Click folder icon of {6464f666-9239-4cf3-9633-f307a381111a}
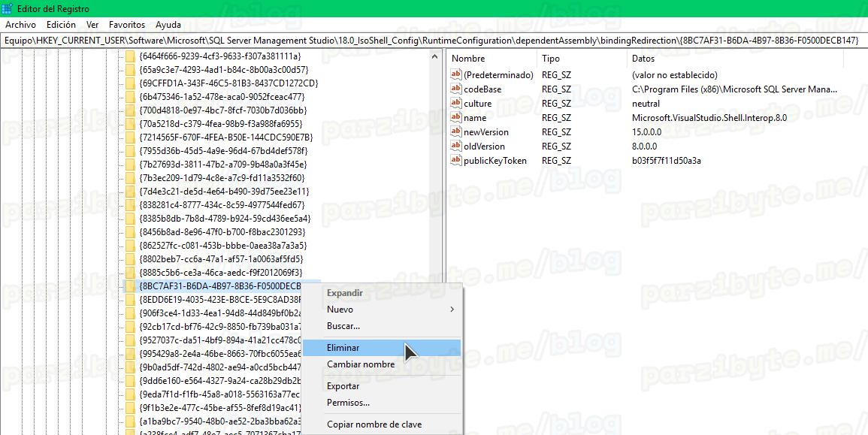The width and height of the screenshot is (868, 435). pyautogui.click(x=130, y=56)
